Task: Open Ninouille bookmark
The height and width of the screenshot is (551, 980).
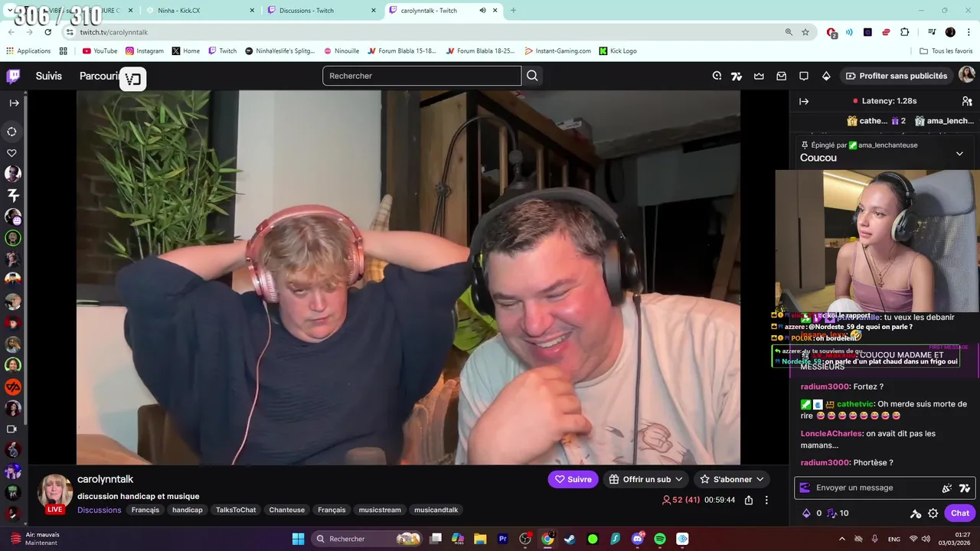Action: coord(341,51)
